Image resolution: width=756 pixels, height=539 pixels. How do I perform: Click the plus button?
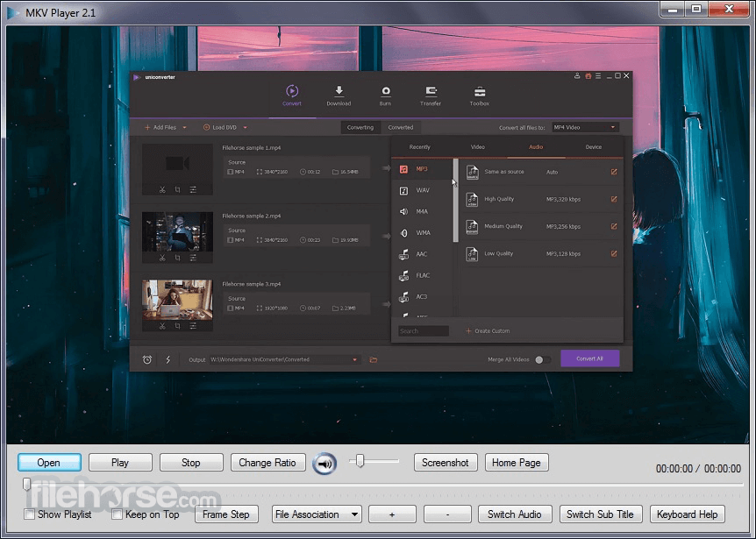pos(392,514)
